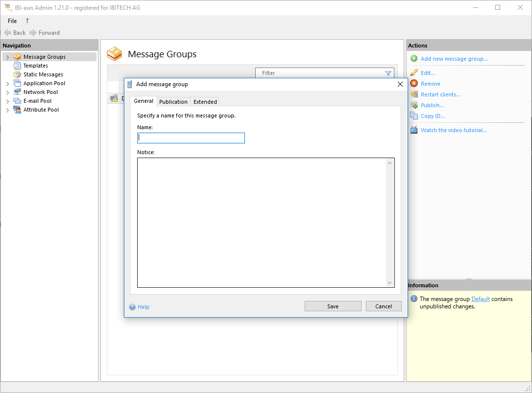Click the Restart clients icon
The image size is (532, 393).
tap(414, 94)
